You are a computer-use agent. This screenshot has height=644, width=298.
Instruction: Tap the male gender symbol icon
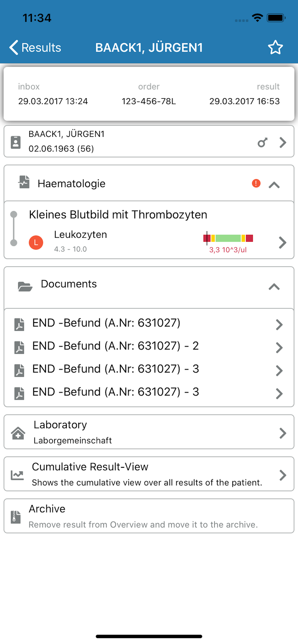point(262,143)
